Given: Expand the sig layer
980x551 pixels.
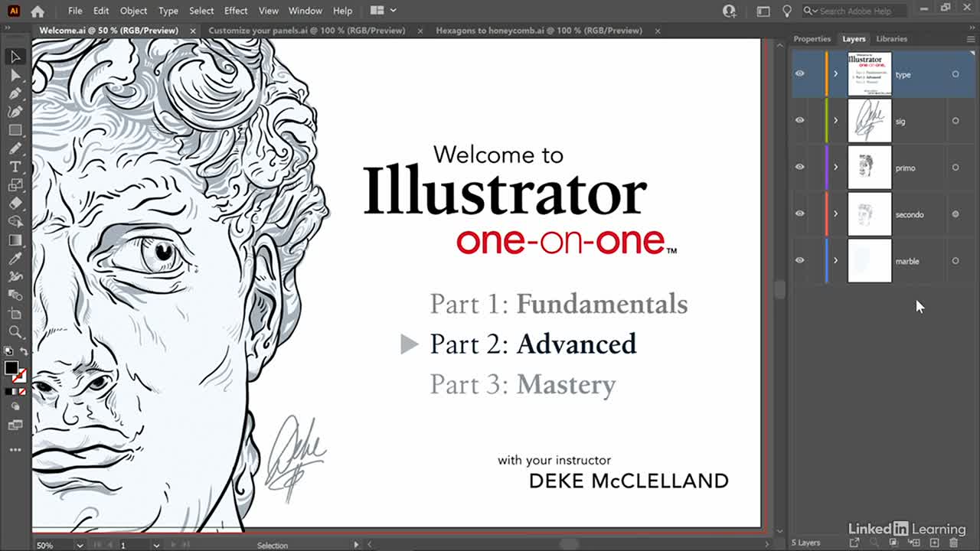Looking at the screenshot, I should tap(835, 121).
